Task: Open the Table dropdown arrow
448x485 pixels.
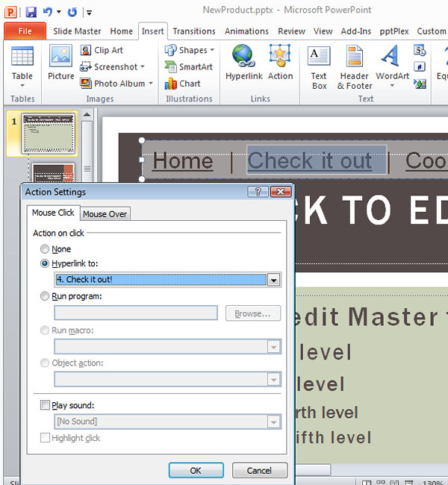Action: [x=22, y=86]
